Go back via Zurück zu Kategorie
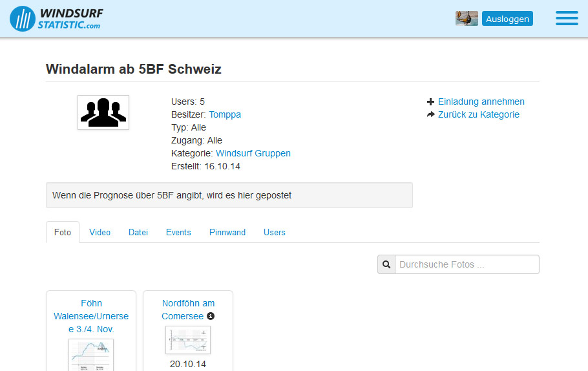The height and width of the screenshot is (371, 588). (478, 114)
